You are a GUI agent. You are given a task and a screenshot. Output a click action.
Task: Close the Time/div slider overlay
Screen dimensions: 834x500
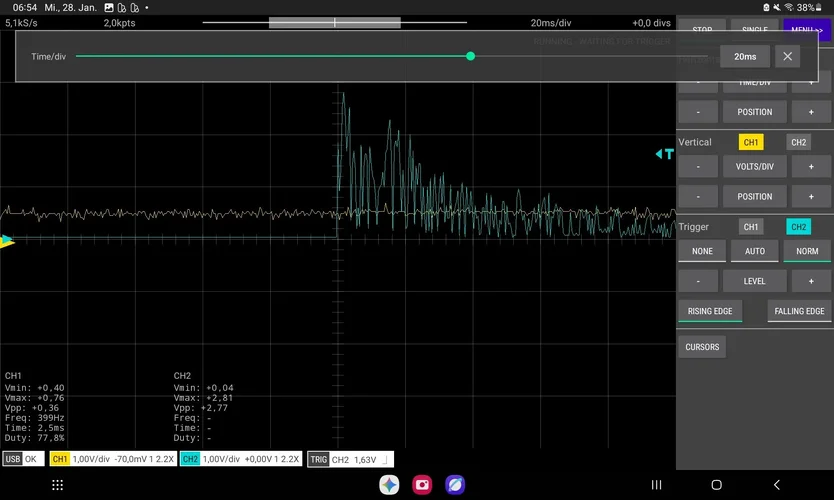[787, 56]
